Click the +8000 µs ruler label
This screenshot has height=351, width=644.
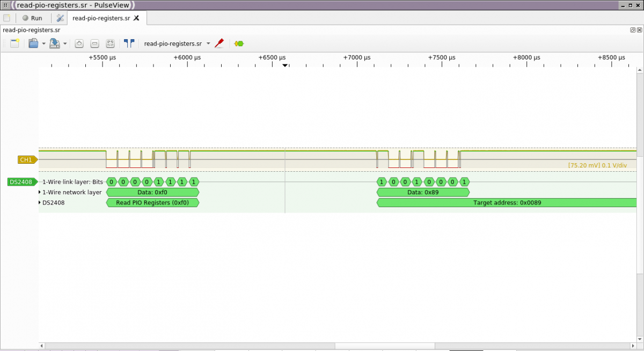click(526, 57)
